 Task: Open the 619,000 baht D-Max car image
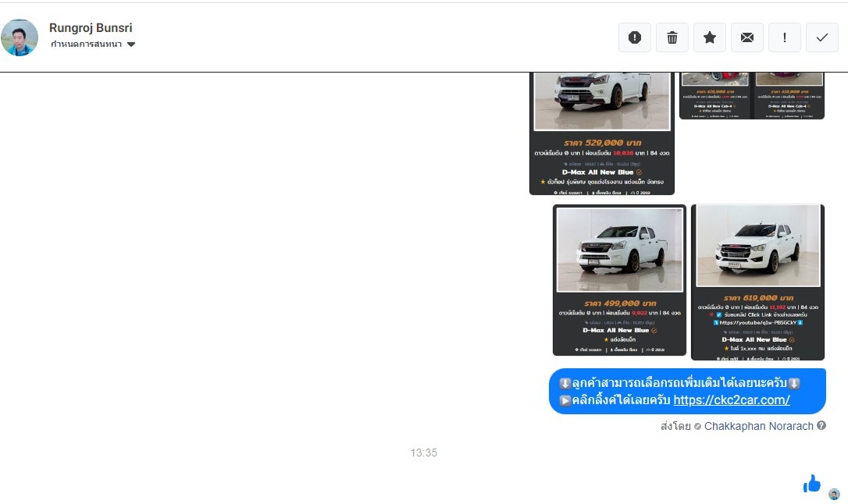(x=758, y=282)
